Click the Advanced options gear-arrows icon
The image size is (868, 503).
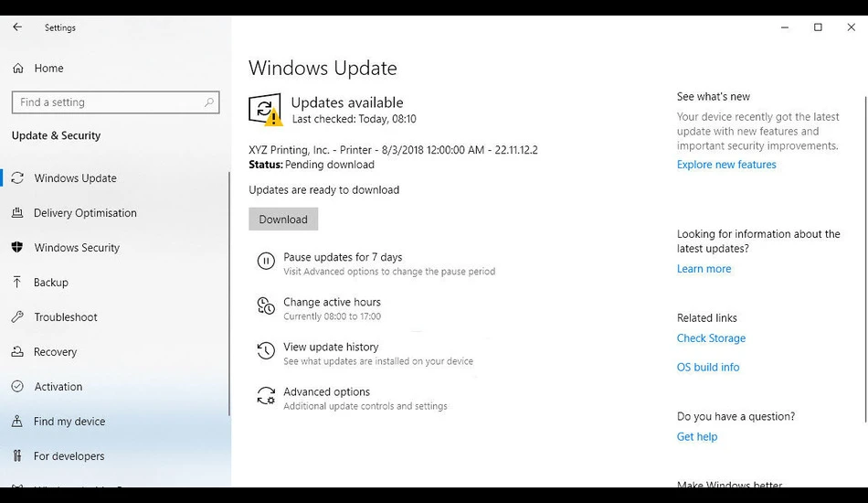coord(266,395)
